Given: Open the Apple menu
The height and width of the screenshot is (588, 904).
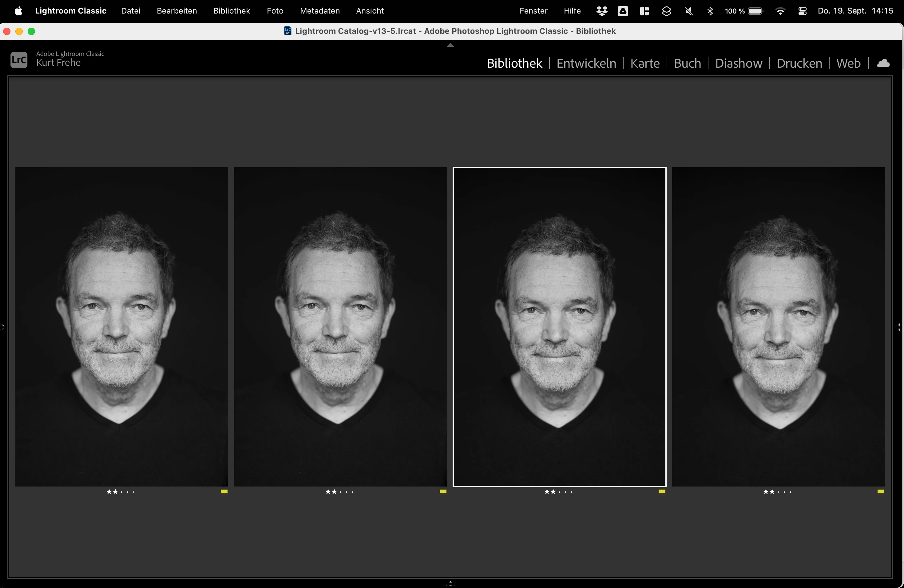Looking at the screenshot, I should pos(18,11).
